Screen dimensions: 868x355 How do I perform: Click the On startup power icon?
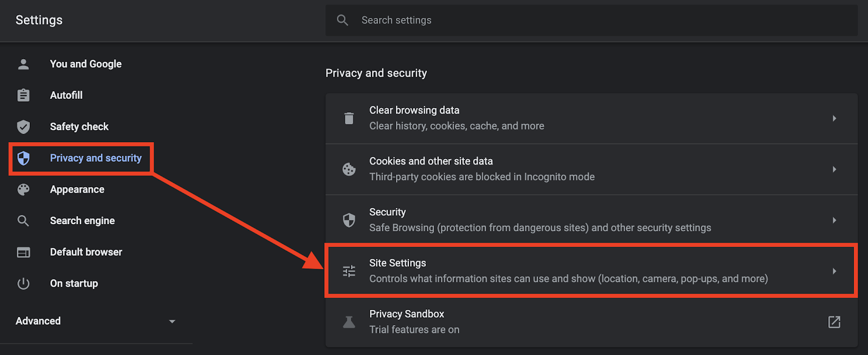23,283
